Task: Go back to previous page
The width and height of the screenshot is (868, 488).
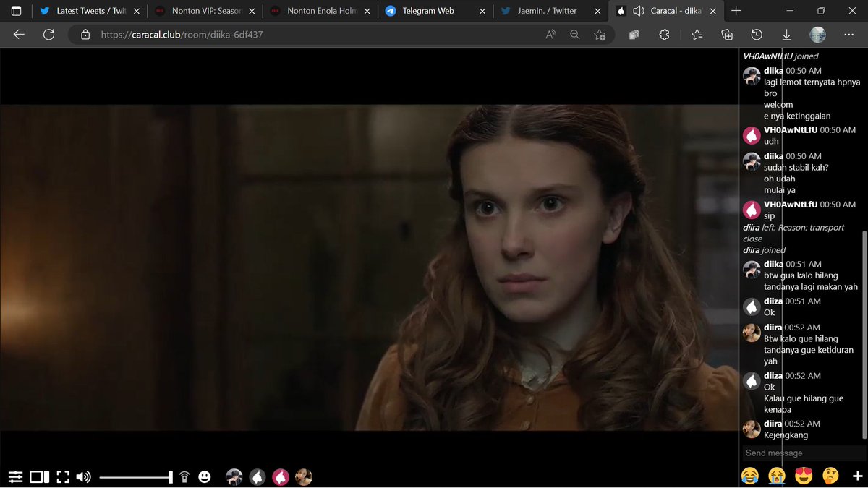Action: pos(19,35)
